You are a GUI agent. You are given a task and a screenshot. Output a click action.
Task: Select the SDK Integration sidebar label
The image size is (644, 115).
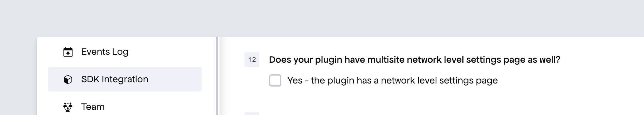click(x=115, y=79)
